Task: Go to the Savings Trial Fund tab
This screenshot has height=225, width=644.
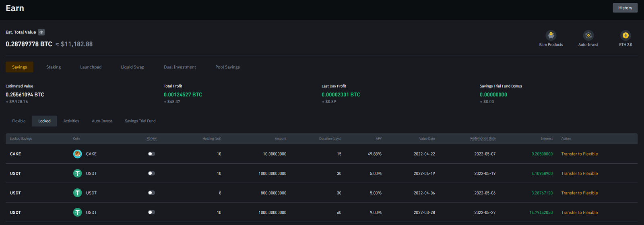Action: coord(140,121)
